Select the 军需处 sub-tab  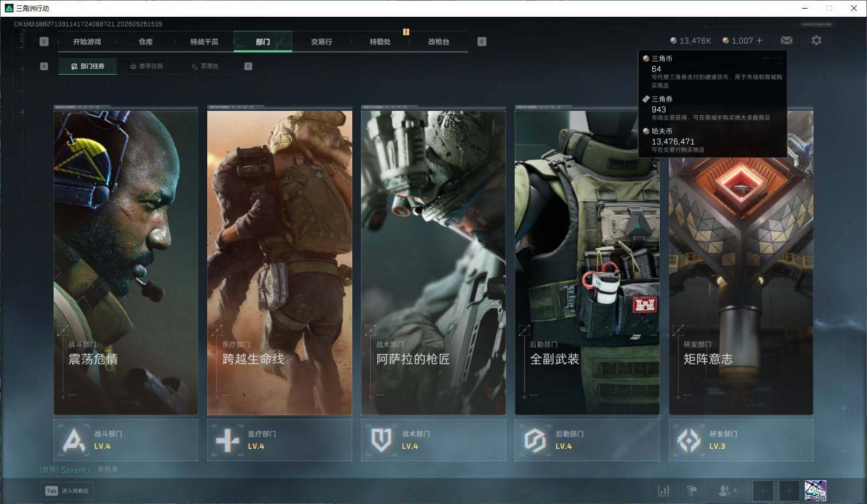pos(205,66)
